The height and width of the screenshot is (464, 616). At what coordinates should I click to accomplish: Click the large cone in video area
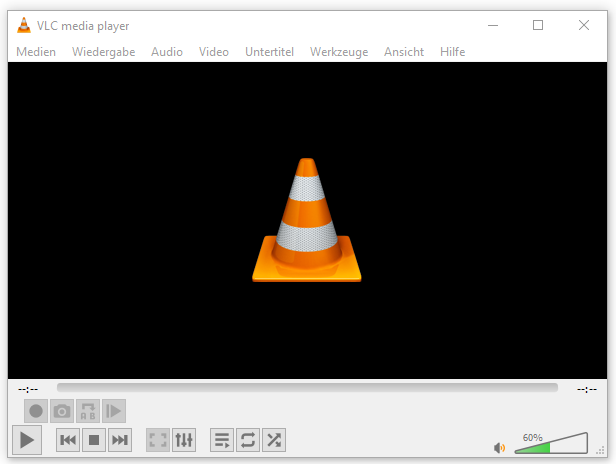pos(307,220)
